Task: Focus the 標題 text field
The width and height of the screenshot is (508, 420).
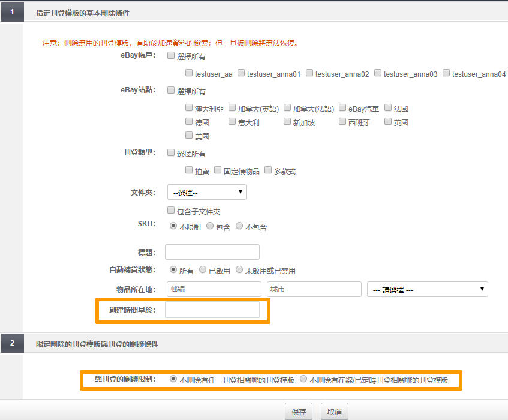Action: point(212,252)
